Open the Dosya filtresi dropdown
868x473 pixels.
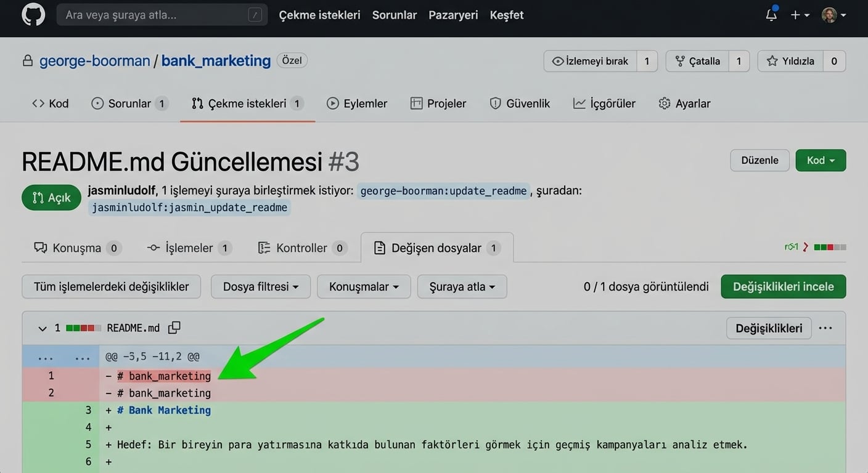tap(260, 286)
